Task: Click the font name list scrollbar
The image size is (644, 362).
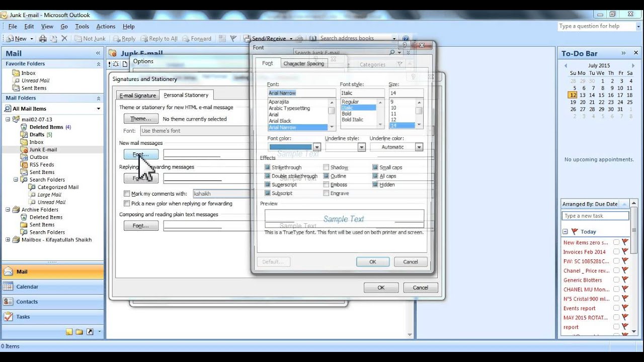Action: tap(332, 114)
